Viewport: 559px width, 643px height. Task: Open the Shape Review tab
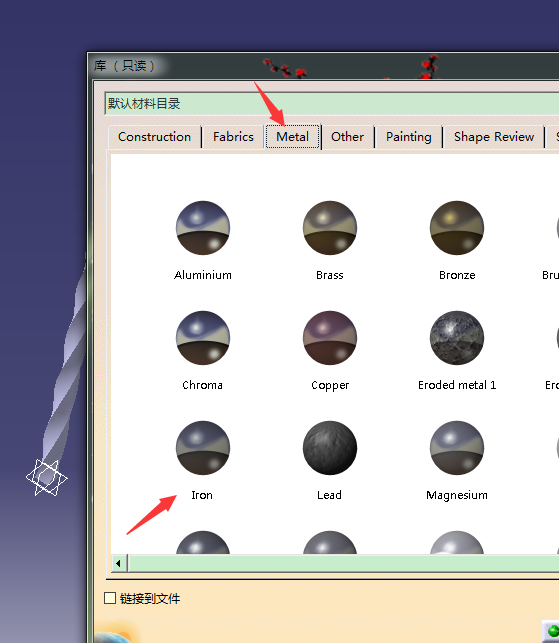pyautogui.click(x=494, y=137)
